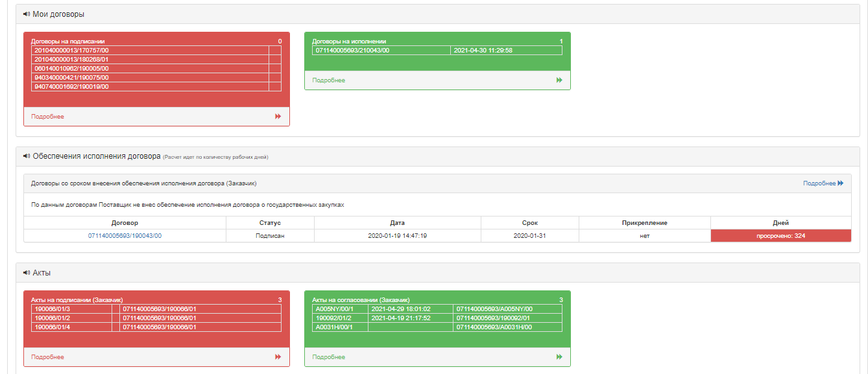Select contract 071140005693/210043/00 in execution list
This screenshot has width=868, height=374.
coord(352,51)
